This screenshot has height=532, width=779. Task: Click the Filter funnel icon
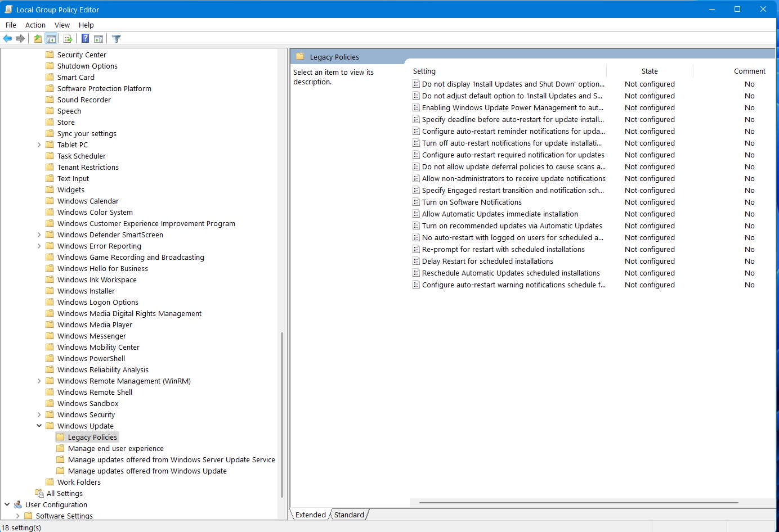click(x=117, y=39)
